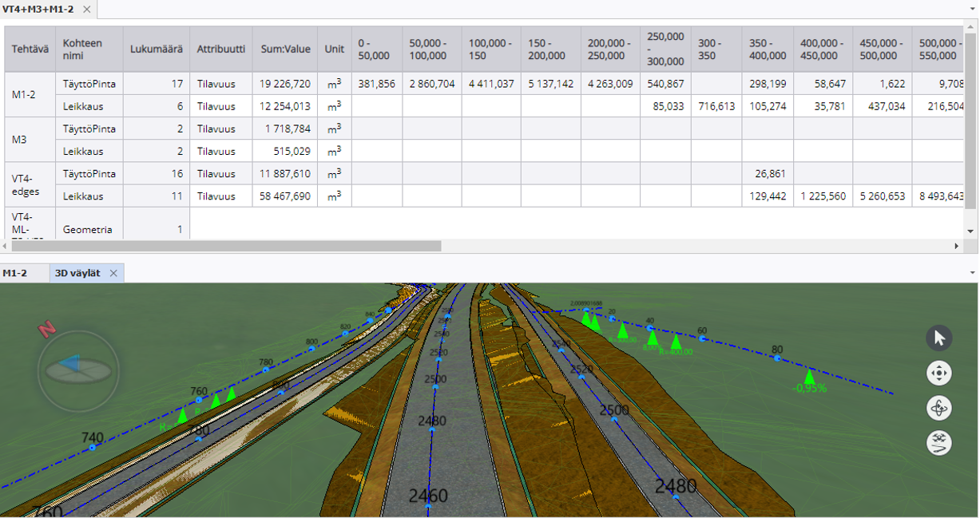Activate the fly-over terrain tool in 3D view
The height and width of the screenshot is (518, 980).
tap(938, 443)
